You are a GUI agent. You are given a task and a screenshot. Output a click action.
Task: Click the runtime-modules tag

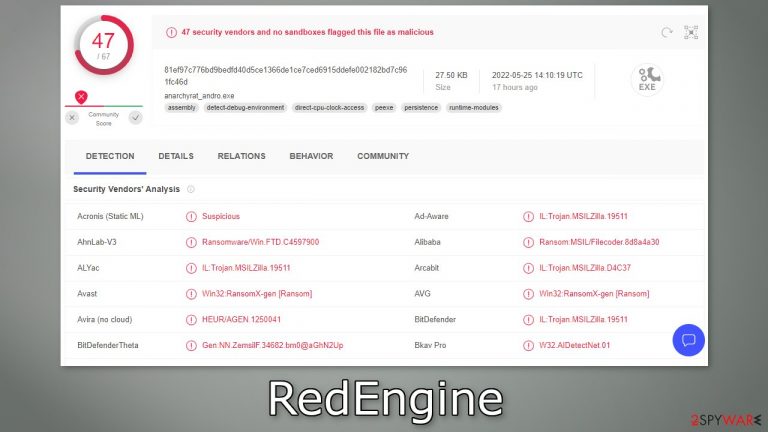coord(474,108)
